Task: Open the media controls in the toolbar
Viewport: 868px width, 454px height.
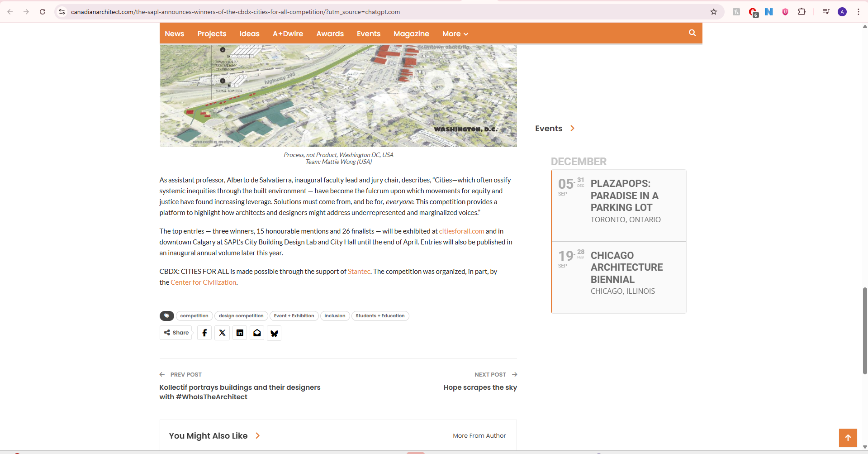Action: pos(825,12)
